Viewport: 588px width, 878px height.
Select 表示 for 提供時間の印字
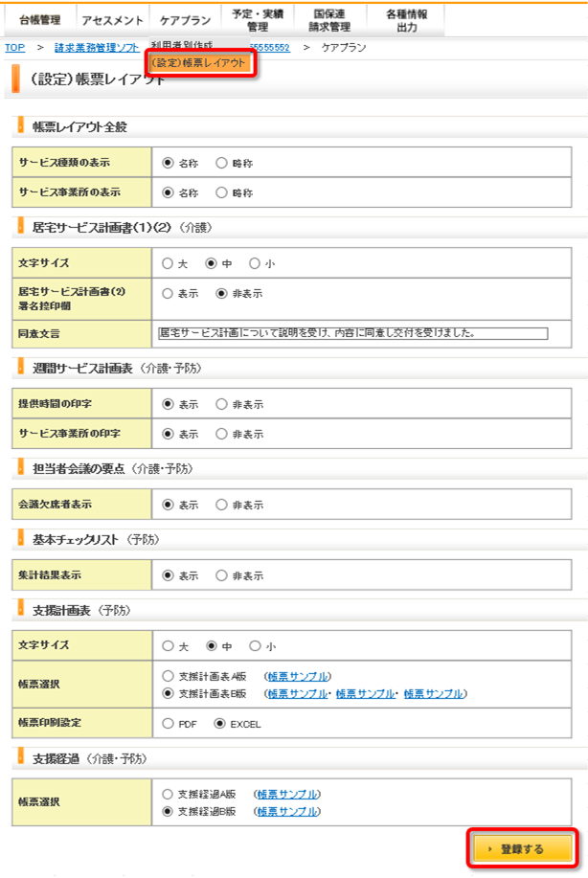(168, 404)
